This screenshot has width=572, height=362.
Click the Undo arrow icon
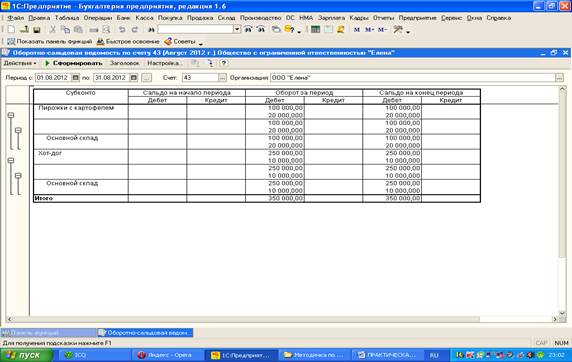(122, 30)
